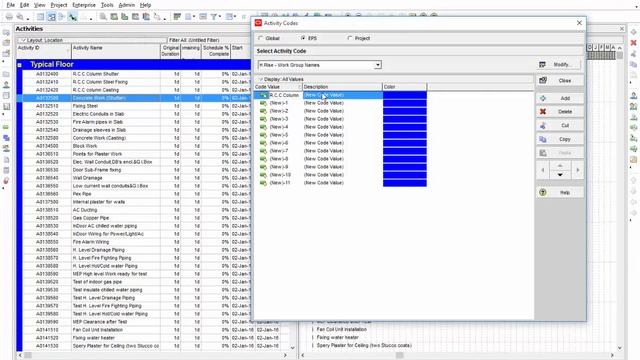Screen dimensions: 640x360
Task: Click Add to create a code value
Action: pyautogui.click(x=560, y=98)
